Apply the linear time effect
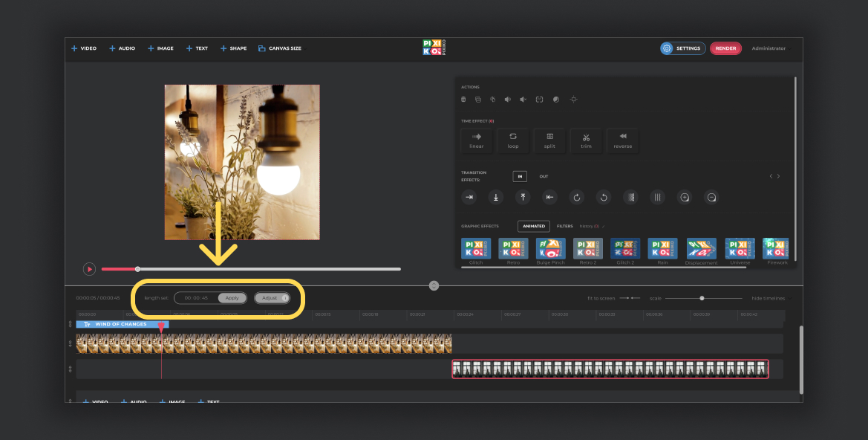 click(477, 140)
